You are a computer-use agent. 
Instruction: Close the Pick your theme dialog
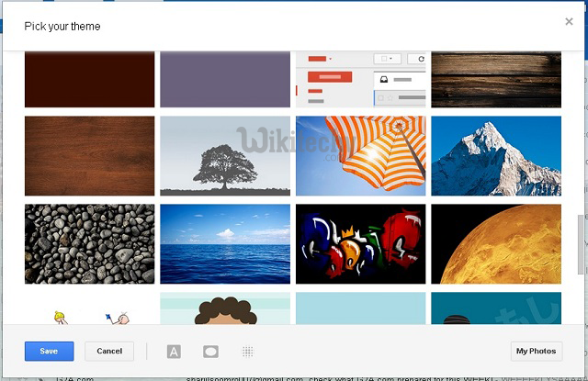click(x=569, y=21)
